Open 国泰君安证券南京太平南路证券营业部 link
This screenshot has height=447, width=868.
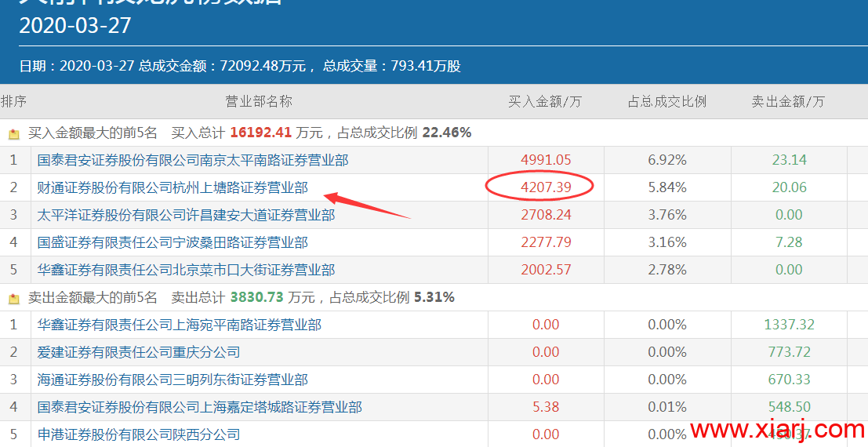tap(193, 160)
